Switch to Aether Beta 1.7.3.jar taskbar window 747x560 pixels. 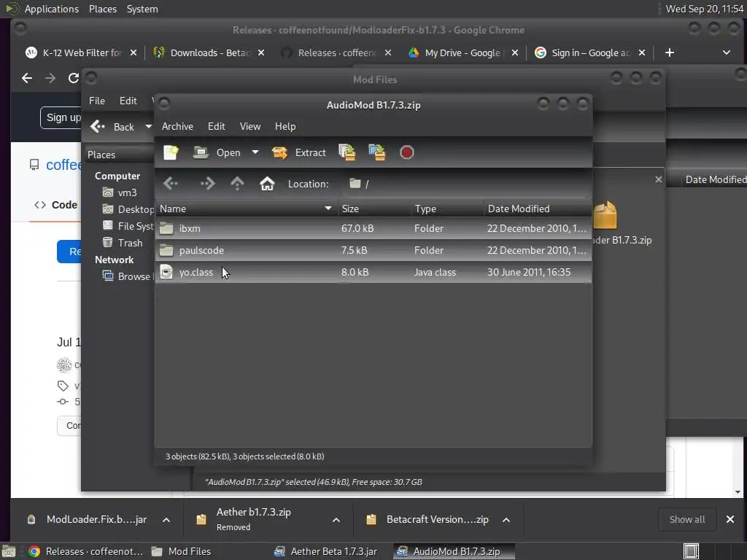[326, 551]
